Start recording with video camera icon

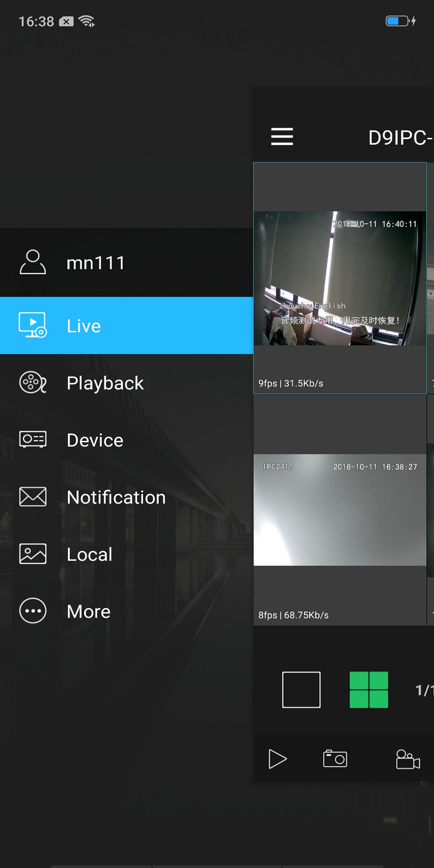click(408, 759)
